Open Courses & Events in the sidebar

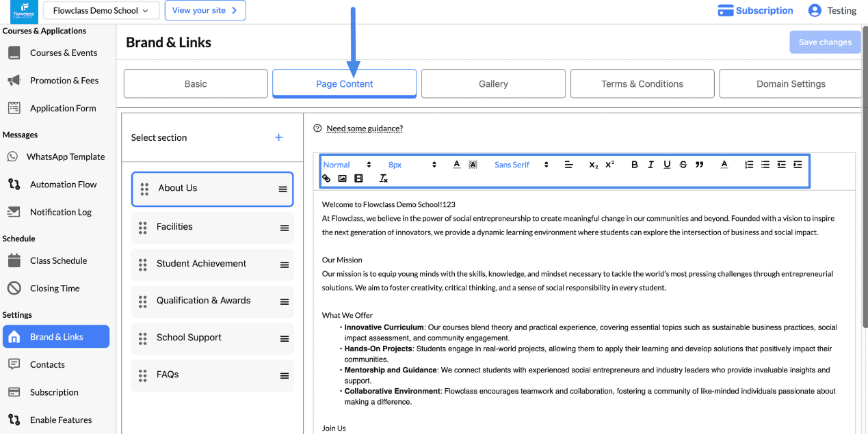tap(55, 53)
